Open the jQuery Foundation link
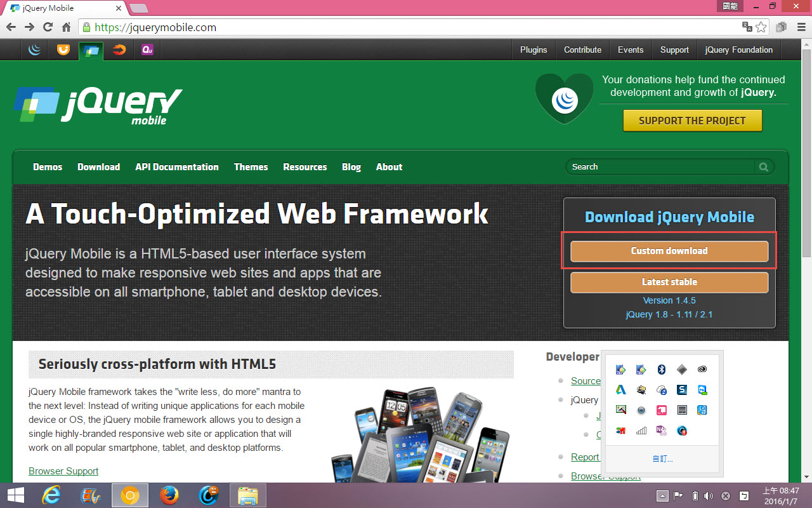The width and height of the screenshot is (812, 508). (739, 50)
